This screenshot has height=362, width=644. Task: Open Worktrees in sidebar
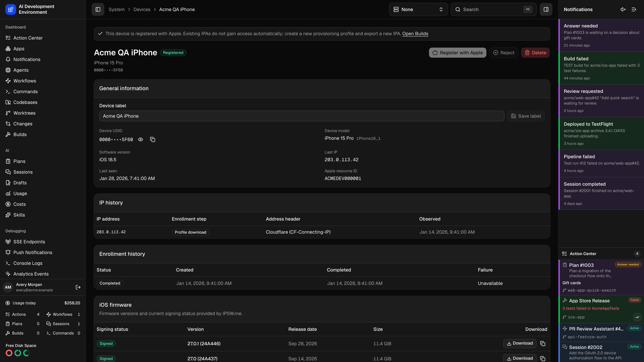(43, 113)
